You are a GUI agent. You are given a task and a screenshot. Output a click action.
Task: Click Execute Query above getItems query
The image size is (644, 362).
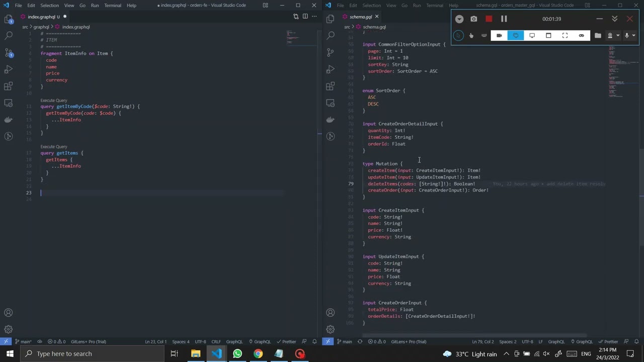54,146
